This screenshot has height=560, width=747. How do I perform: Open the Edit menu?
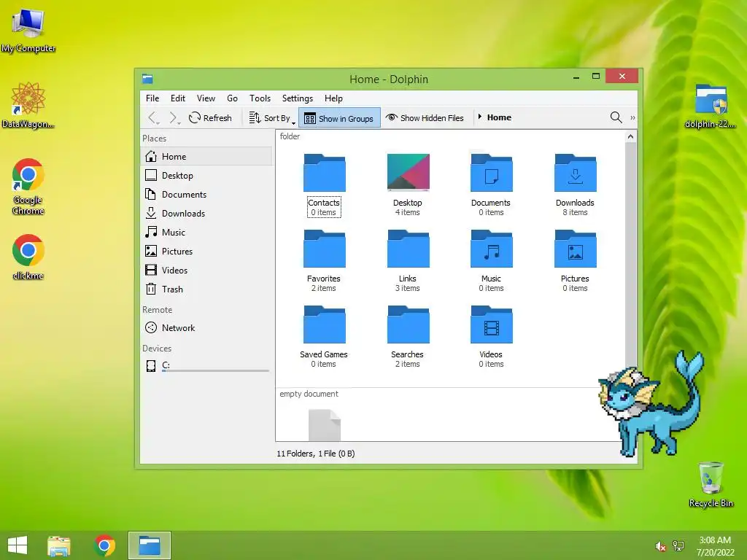click(178, 98)
